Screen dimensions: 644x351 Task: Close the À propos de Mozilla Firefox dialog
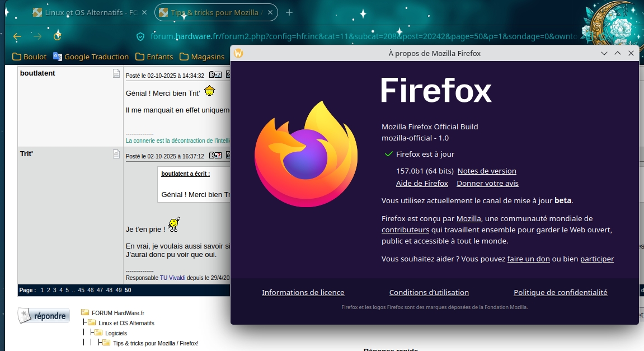631,53
